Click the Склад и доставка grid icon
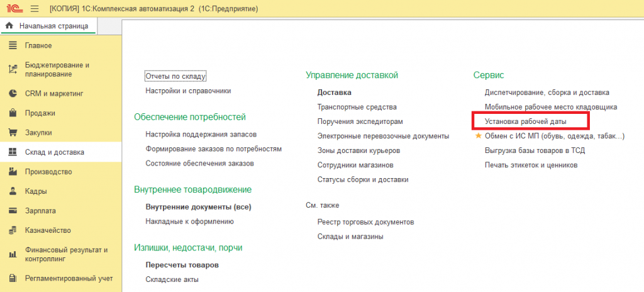This screenshot has height=292, width=644. tap(13, 152)
